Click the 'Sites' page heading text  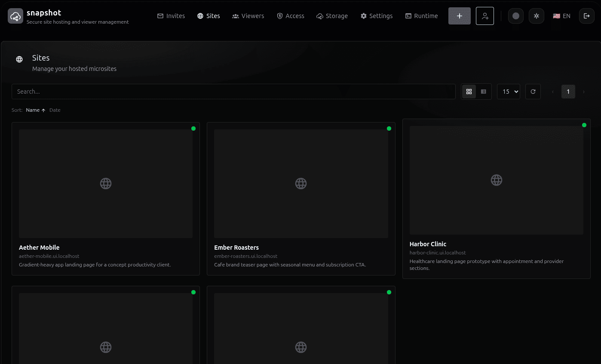(x=41, y=58)
